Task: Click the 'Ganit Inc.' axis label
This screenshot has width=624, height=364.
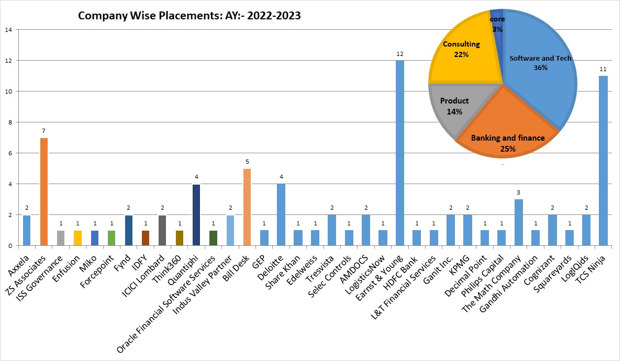Action: pyautogui.click(x=439, y=269)
